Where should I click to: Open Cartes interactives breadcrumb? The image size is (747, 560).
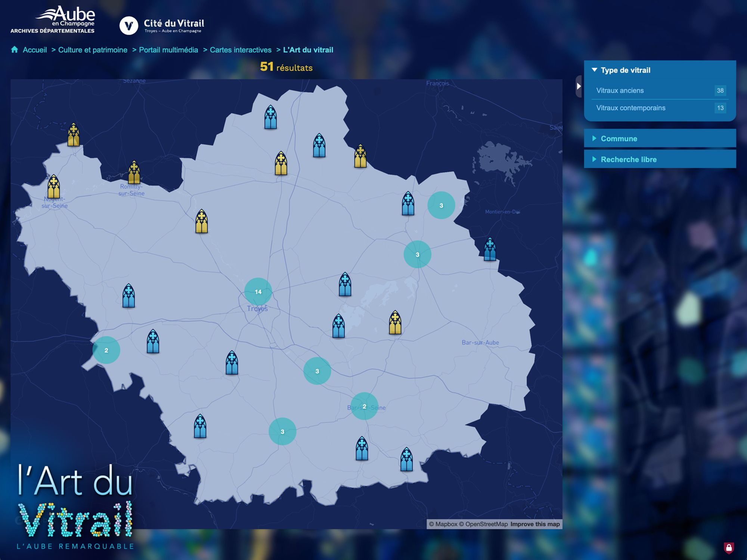click(241, 50)
